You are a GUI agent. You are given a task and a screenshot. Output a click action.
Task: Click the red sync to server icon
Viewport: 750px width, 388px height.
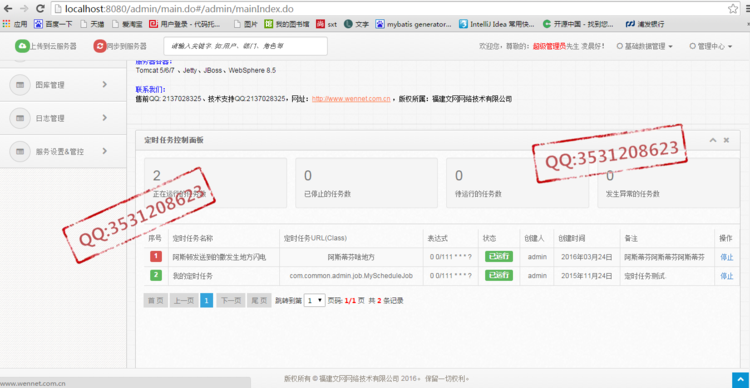coord(99,46)
